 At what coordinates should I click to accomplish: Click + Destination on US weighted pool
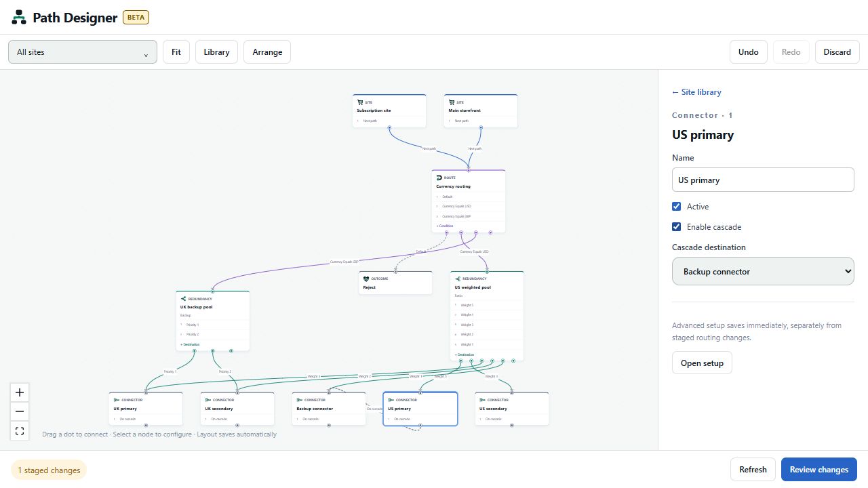(x=465, y=354)
